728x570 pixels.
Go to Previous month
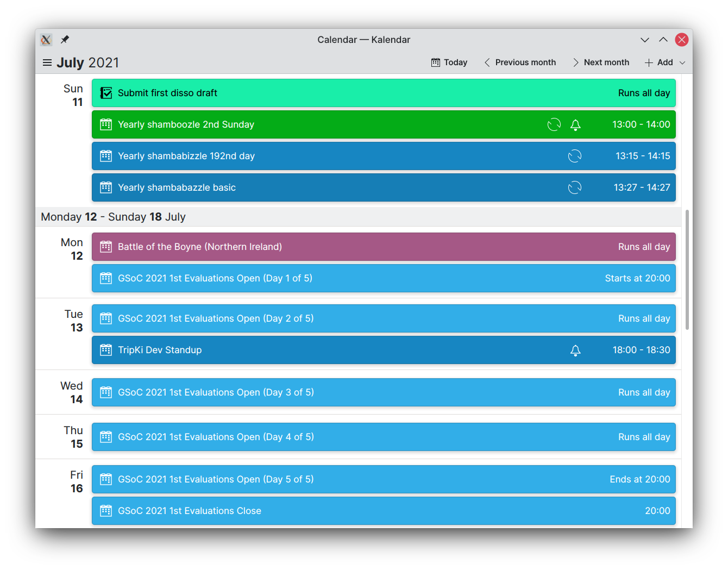tap(520, 62)
